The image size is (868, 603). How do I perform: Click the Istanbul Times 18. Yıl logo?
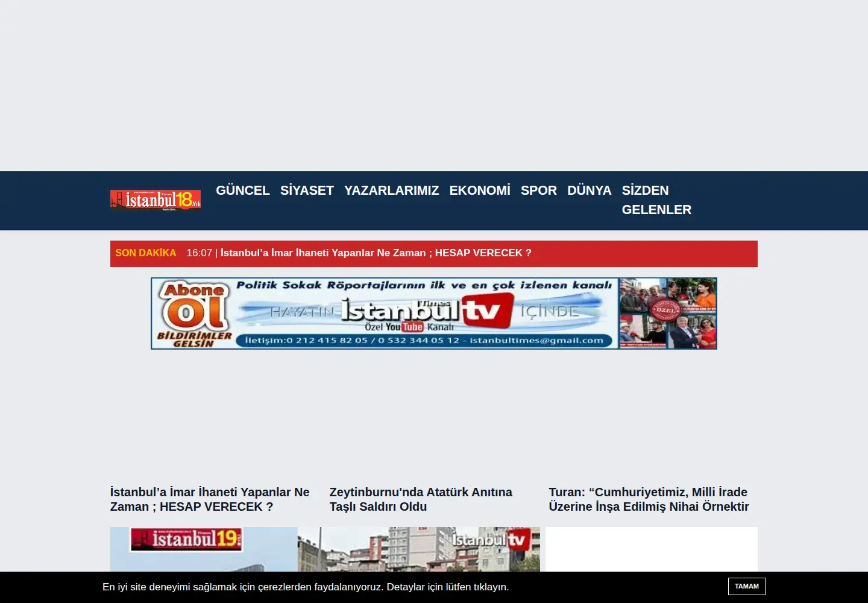(x=156, y=200)
